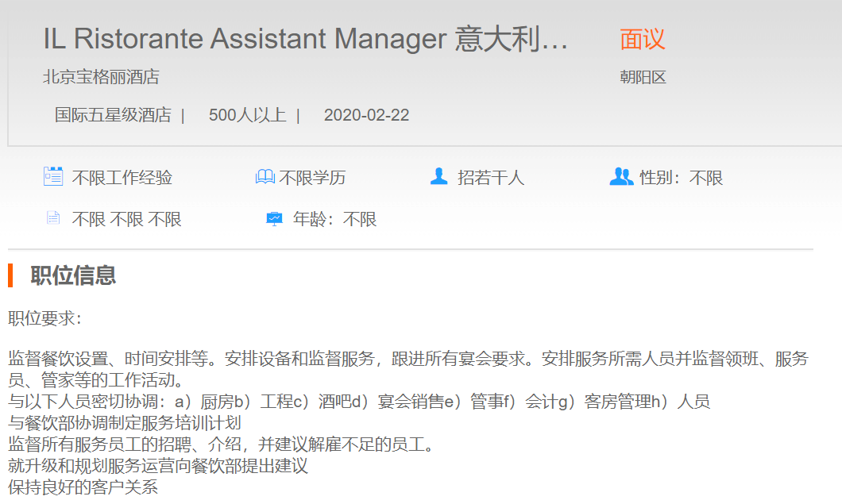Click the single person headcount icon

pyautogui.click(x=438, y=176)
